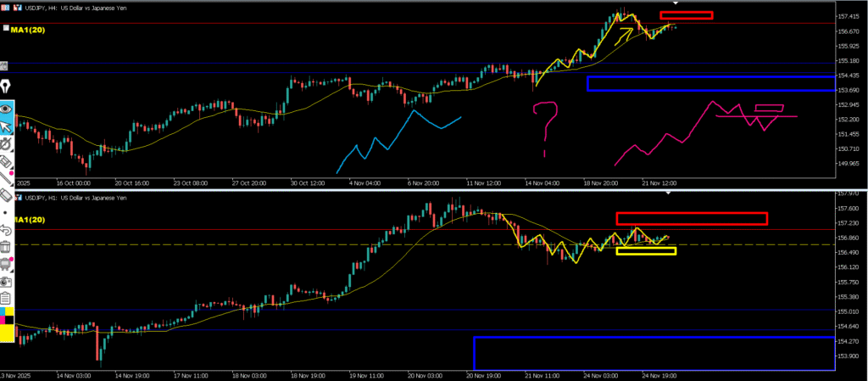Viewport: 868px width, 381px height.
Task: Click the trash can delete icon
Action: pyautogui.click(x=7, y=247)
